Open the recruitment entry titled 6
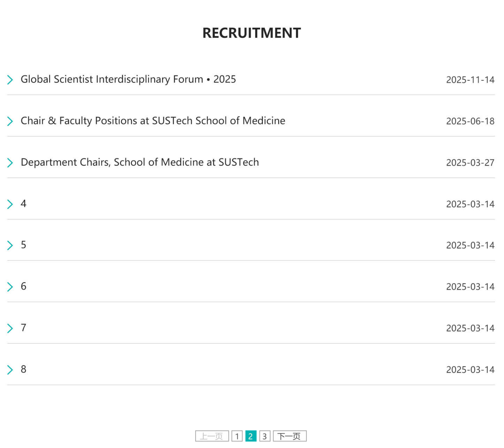 (x=24, y=286)
